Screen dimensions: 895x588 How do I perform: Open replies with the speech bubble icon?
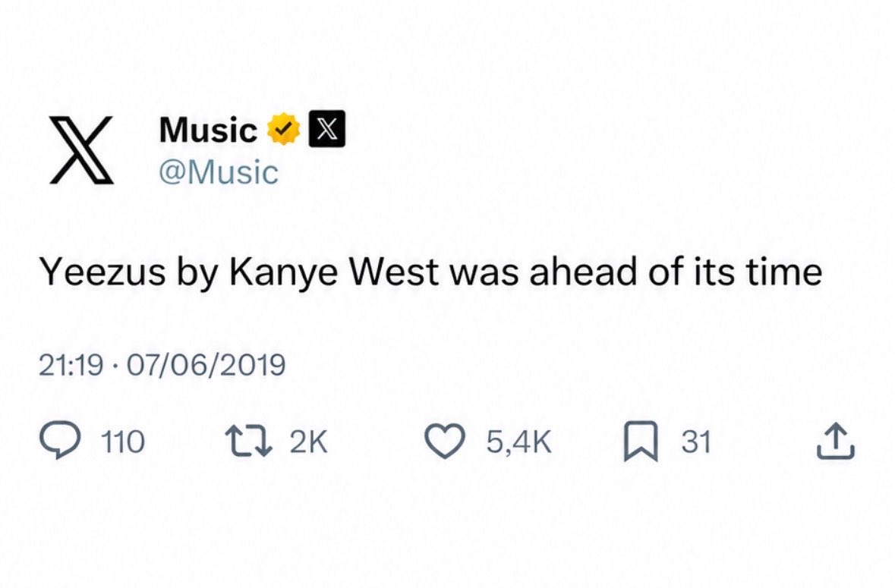click(58, 442)
